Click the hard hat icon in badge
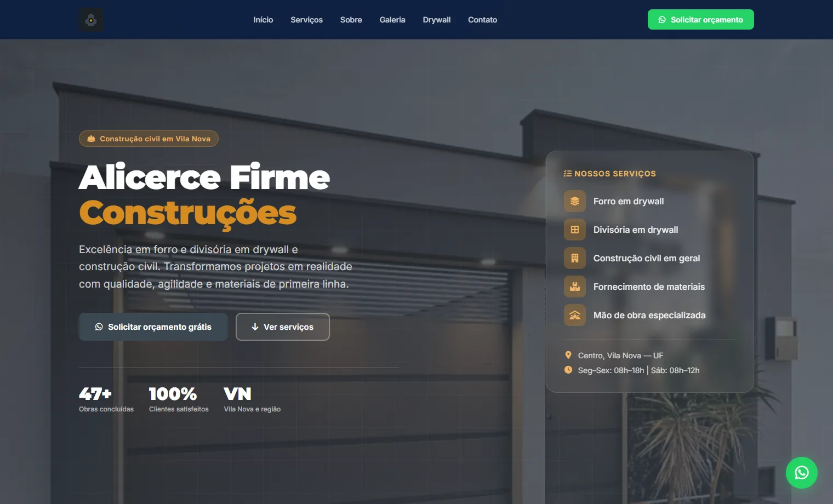 click(x=92, y=139)
